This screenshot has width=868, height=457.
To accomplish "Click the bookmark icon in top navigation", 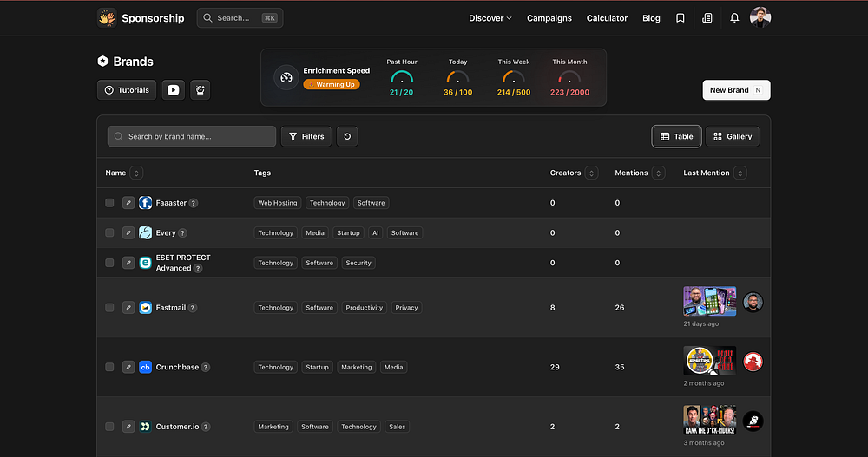I will click(x=681, y=18).
